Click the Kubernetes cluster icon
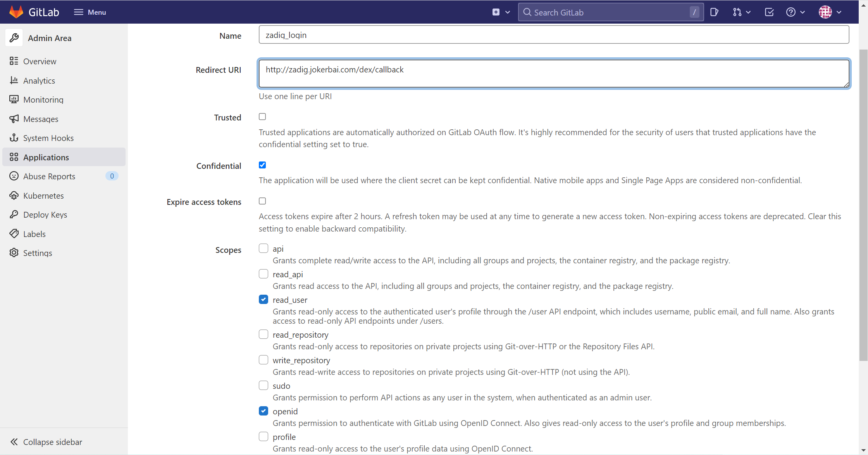This screenshot has height=455, width=868. pos(14,195)
